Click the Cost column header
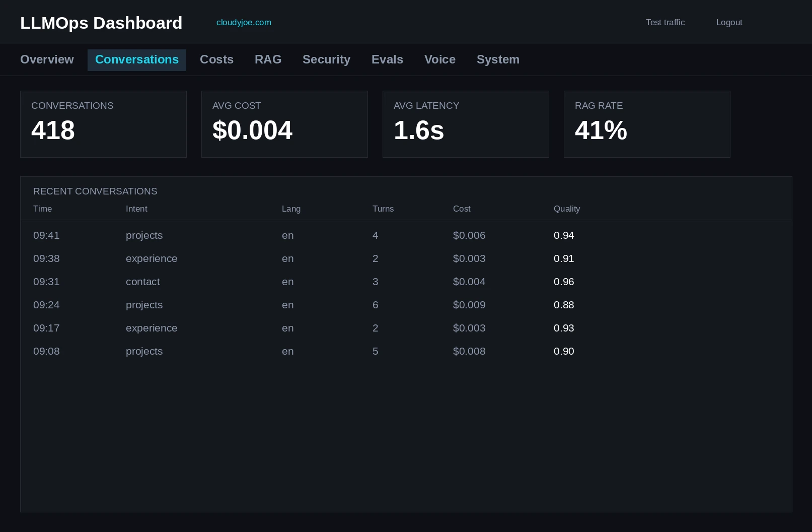The height and width of the screenshot is (532, 812). point(462,209)
